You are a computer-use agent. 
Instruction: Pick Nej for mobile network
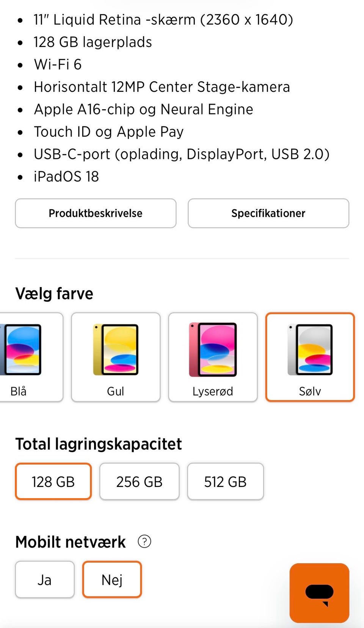(112, 580)
